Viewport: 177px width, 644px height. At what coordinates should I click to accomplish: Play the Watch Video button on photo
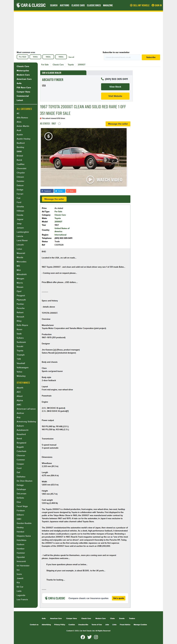(104, 180)
